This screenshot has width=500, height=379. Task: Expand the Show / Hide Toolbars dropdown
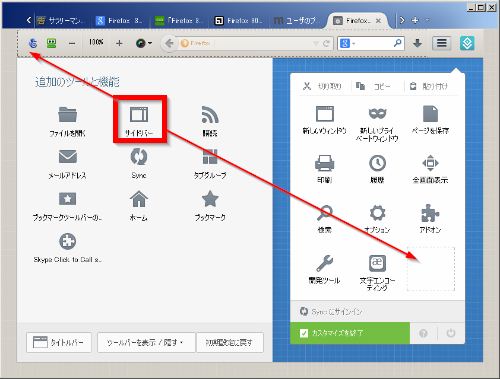pos(146,342)
